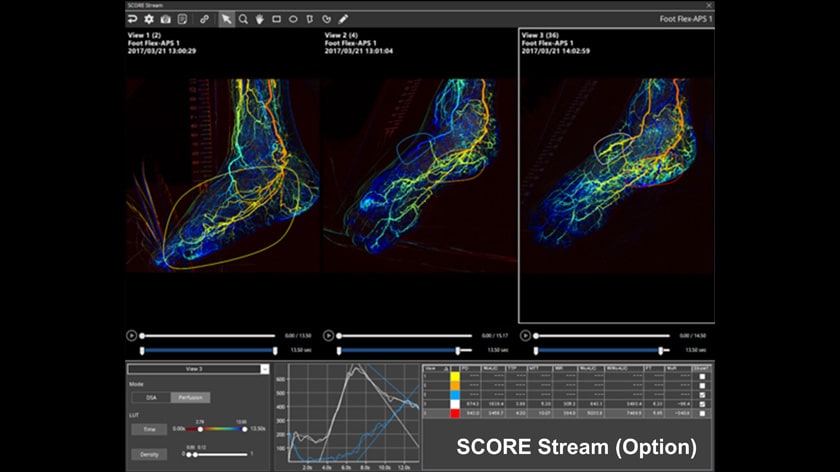Open the settings gear in toolbar
840x472 pixels.
pos(149,19)
